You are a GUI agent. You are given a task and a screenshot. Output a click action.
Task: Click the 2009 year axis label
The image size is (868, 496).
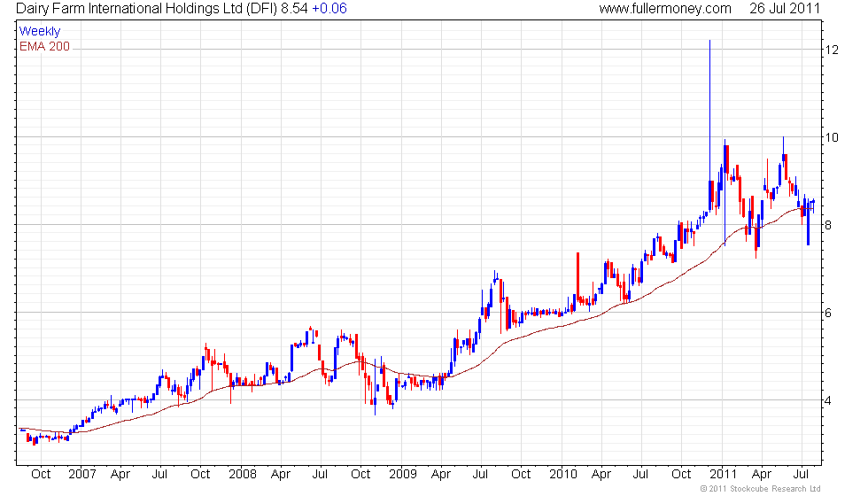[402, 475]
